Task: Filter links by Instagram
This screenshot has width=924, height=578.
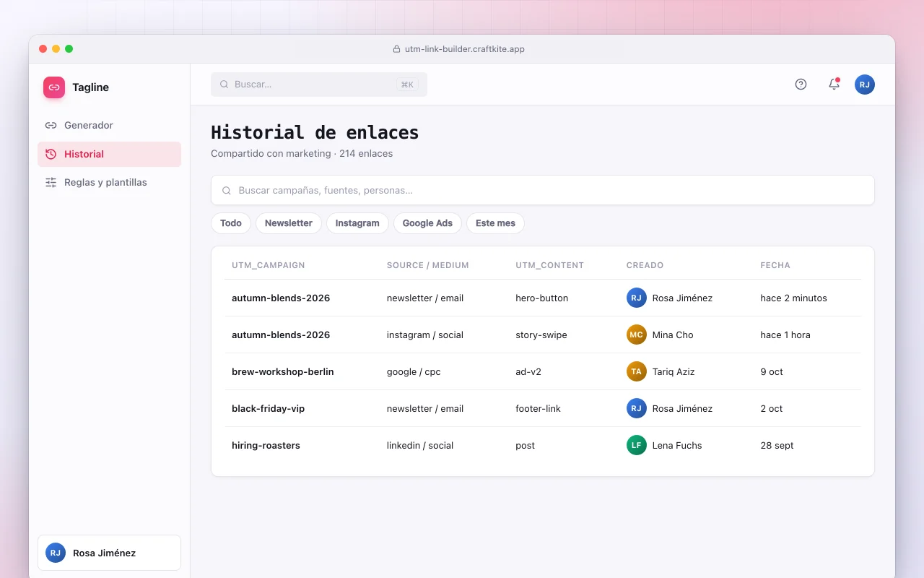Action: 357,223
